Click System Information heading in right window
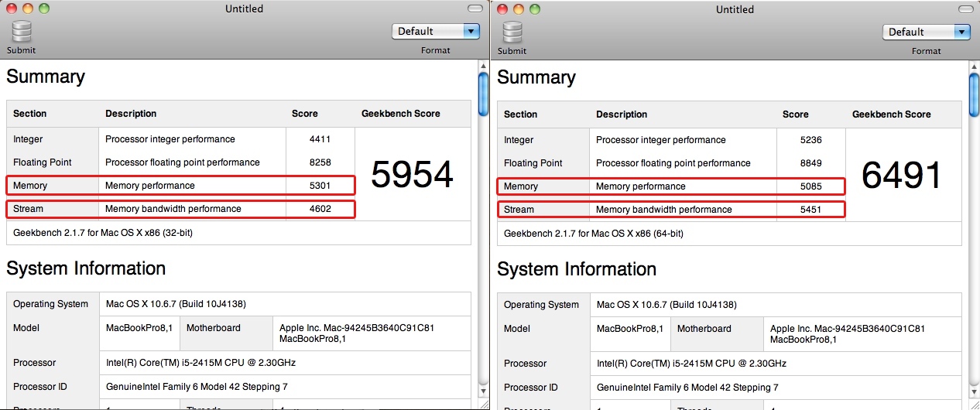The width and height of the screenshot is (980, 410). (x=577, y=269)
